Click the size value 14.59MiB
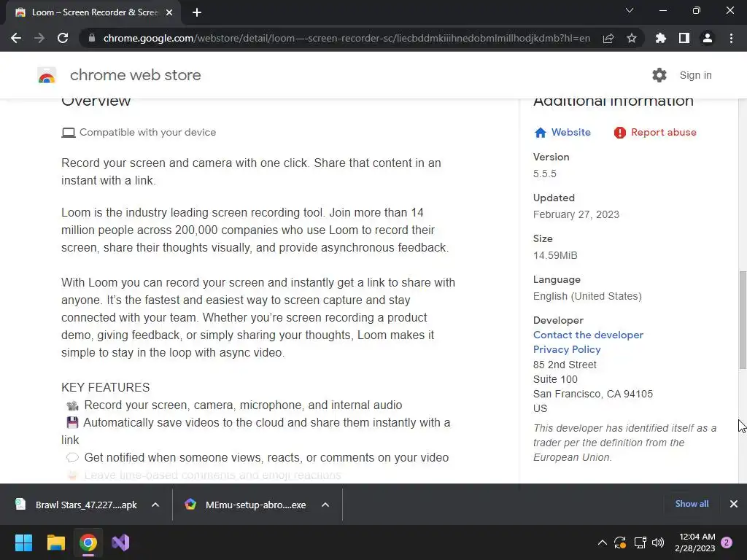The width and height of the screenshot is (747, 560). 555,256
